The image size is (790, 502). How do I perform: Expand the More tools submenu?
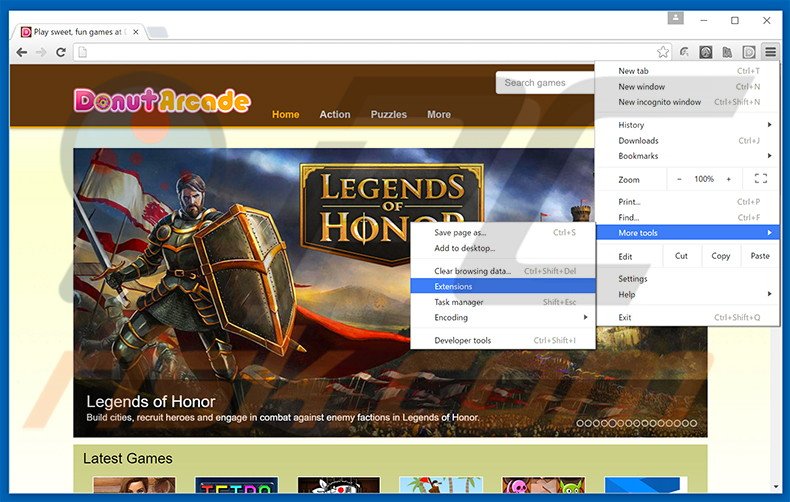(x=688, y=232)
